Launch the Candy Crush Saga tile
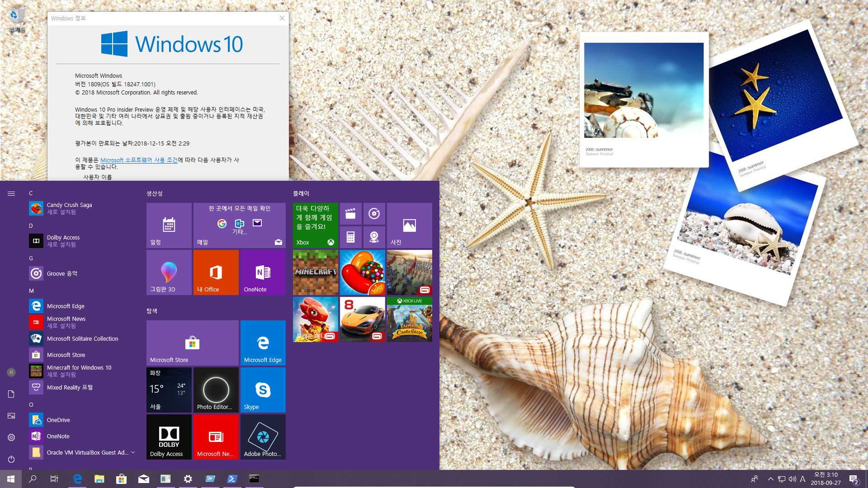 [362, 272]
